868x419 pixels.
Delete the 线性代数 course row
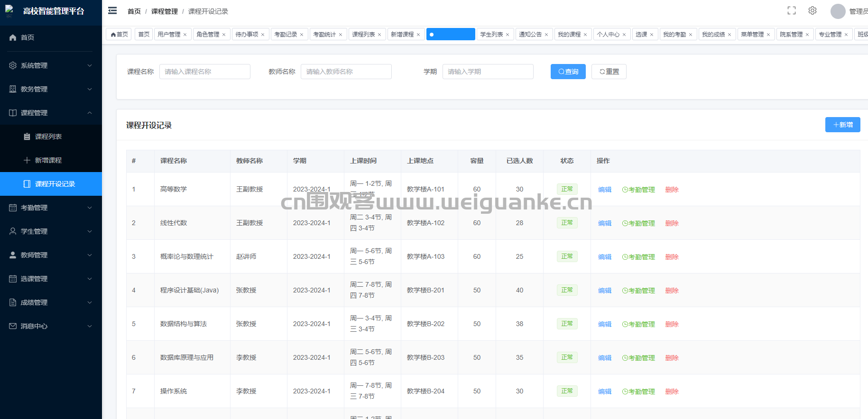point(672,223)
